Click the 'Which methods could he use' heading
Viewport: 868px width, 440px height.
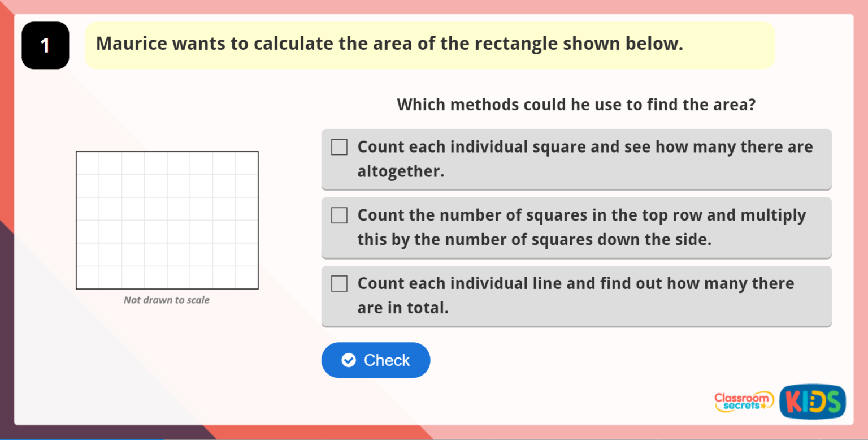coord(576,105)
